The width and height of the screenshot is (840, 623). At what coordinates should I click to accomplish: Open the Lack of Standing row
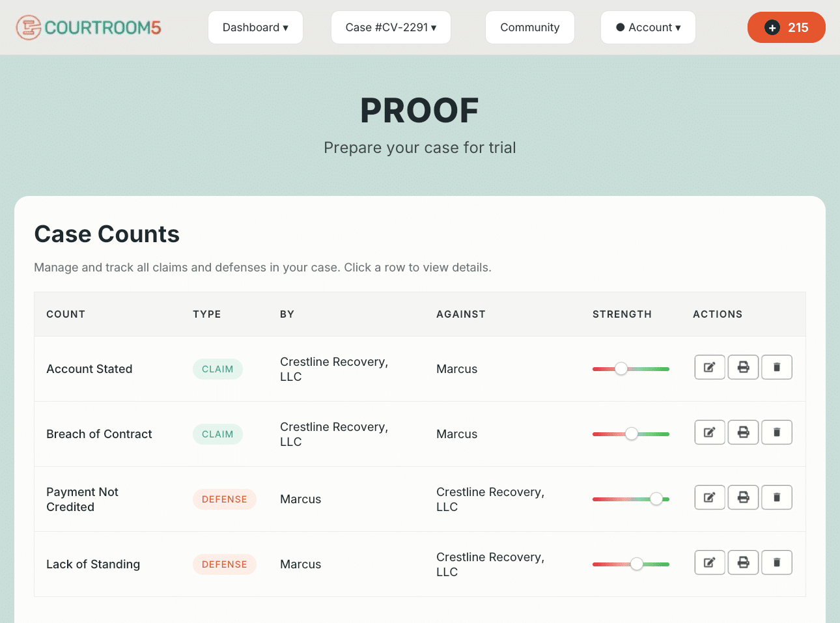[x=420, y=564]
